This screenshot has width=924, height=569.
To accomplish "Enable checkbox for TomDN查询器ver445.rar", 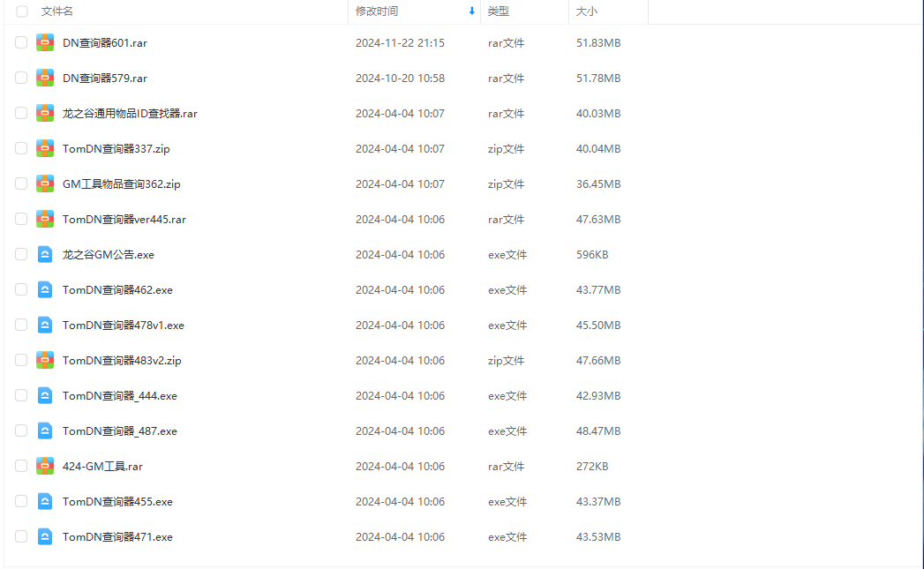I will [21, 219].
